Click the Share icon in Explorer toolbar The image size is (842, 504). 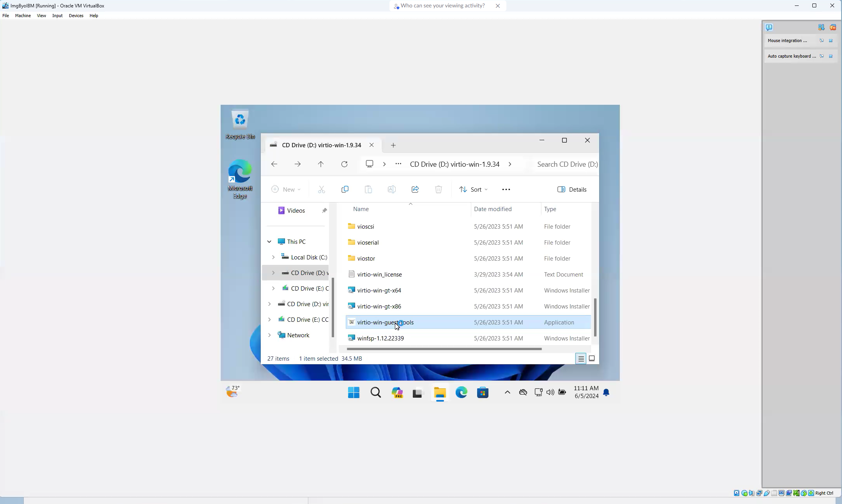click(415, 190)
